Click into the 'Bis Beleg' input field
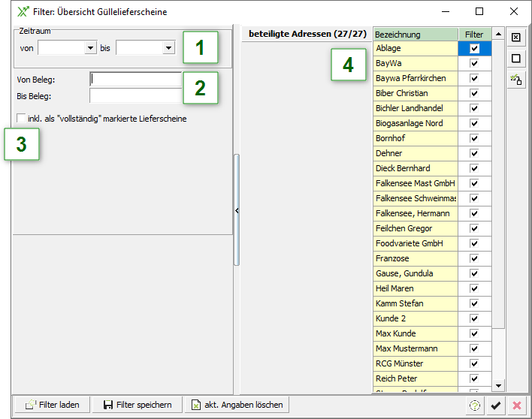 [x=135, y=95]
